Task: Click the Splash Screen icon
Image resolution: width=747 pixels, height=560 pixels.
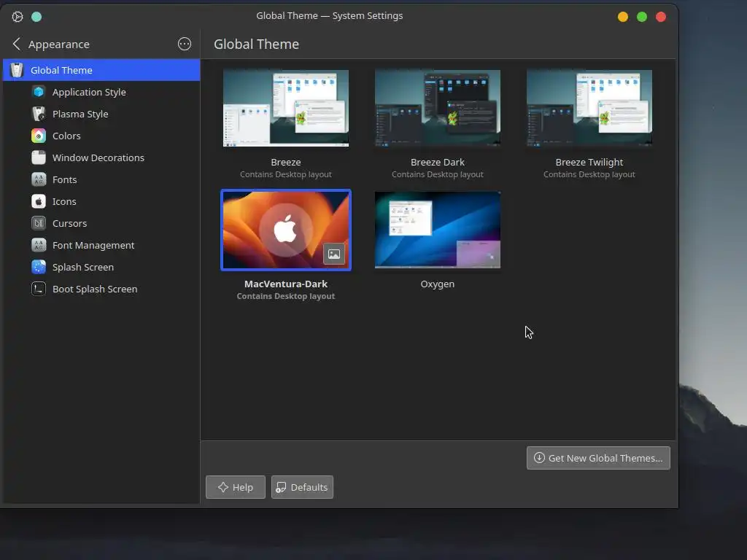Action: [x=39, y=267]
